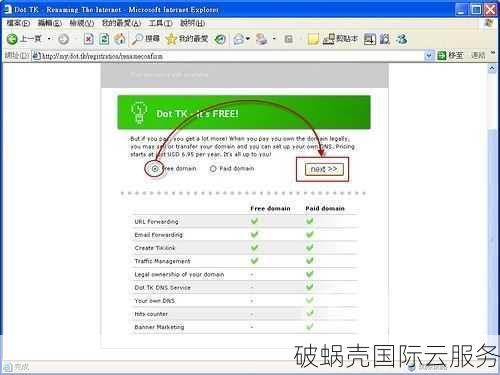Click the Forward arrow toolbar icon
The width and height of the screenshot is (500, 375).
[x=63, y=39]
